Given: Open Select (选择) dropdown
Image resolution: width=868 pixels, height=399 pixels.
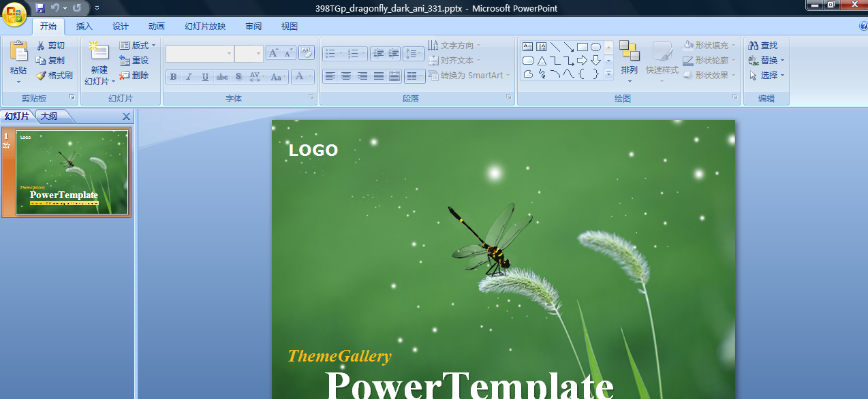Looking at the screenshot, I should tap(766, 76).
